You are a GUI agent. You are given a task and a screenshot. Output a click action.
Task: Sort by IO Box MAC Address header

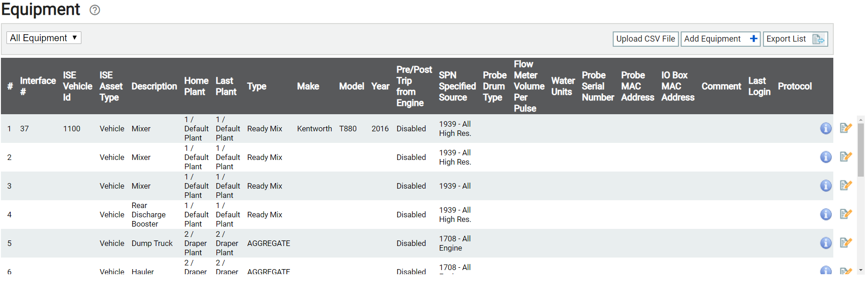(678, 86)
